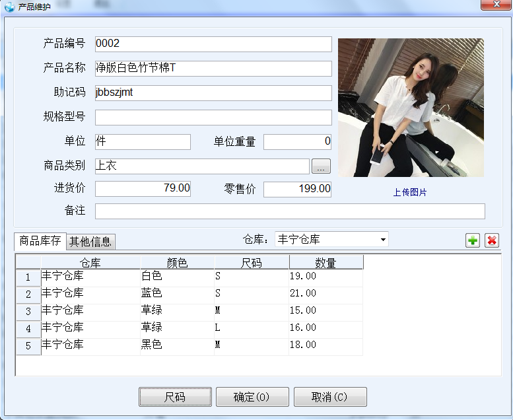Click the 上传图片 link
Viewport: 513px width, 420px height.
[410, 193]
